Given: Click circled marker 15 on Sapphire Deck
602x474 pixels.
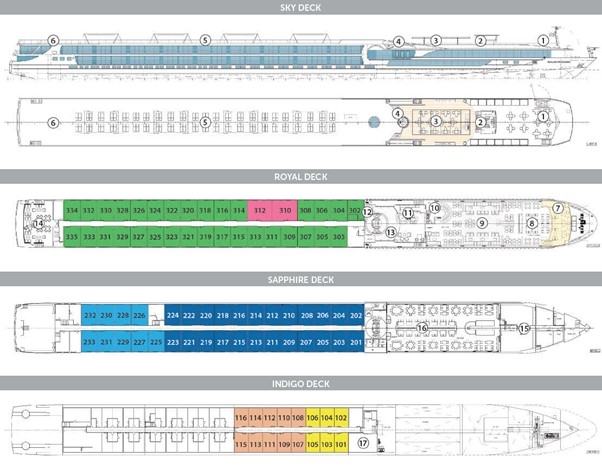Looking at the screenshot, I should pyautogui.click(x=524, y=327).
